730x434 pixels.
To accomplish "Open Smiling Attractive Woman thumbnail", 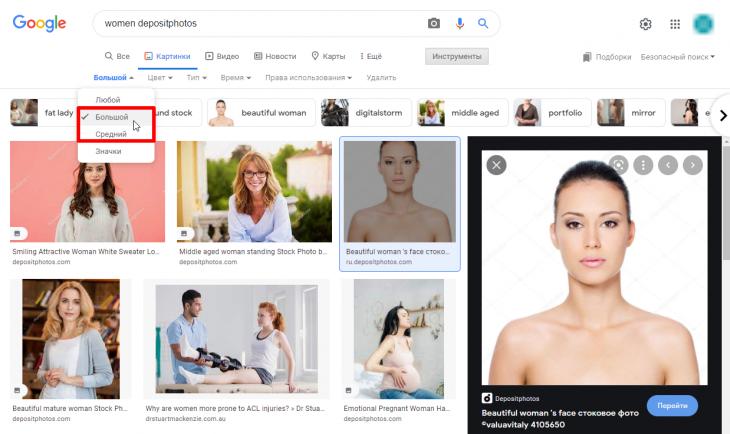I will pyautogui.click(x=88, y=191).
